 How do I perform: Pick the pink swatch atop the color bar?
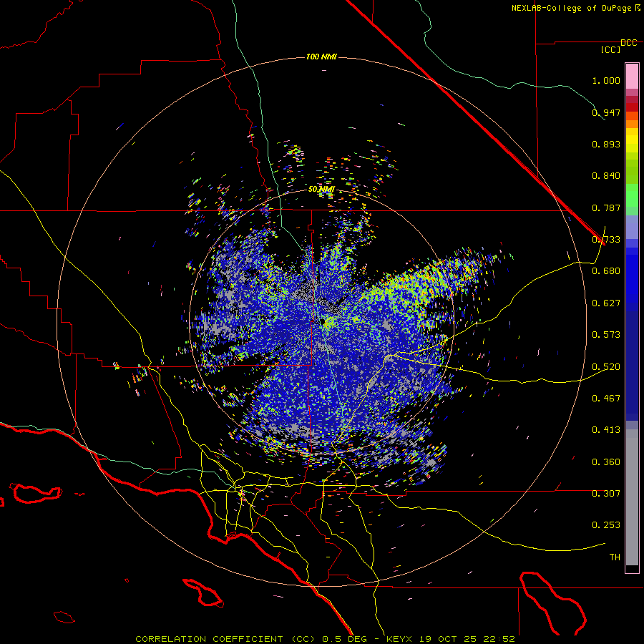click(x=632, y=76)
